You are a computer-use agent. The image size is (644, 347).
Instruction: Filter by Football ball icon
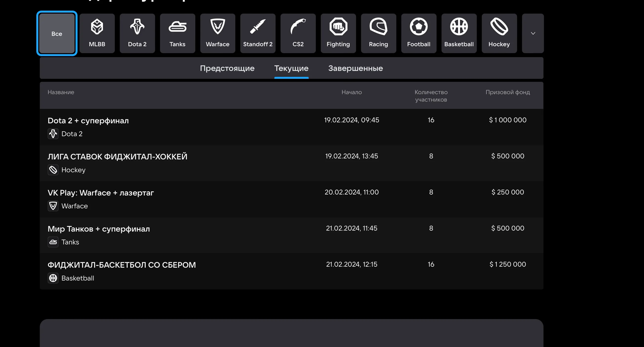tap(419, 33)
